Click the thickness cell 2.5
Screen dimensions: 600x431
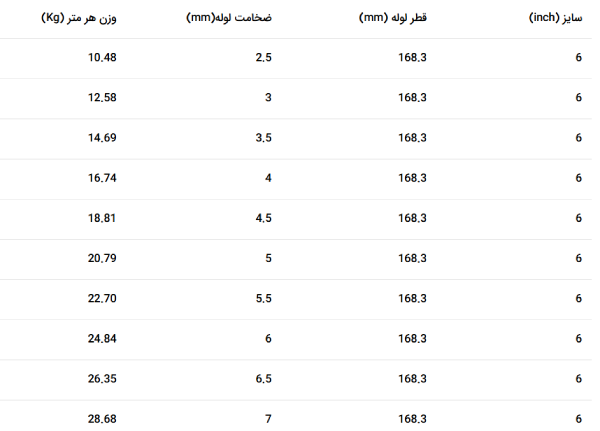pos(264,57)
